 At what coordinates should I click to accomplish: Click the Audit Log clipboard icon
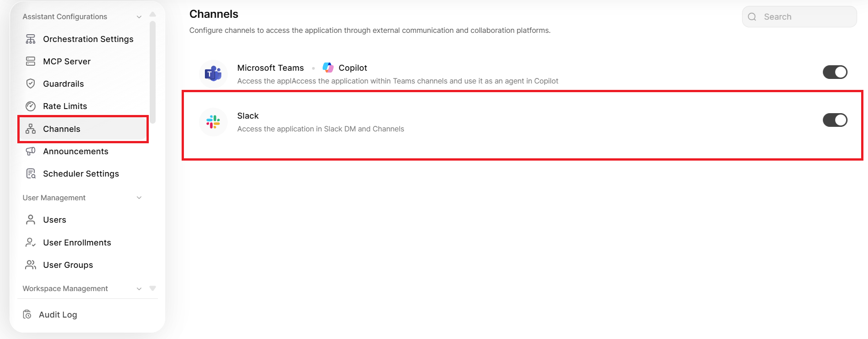pyautogui.click(x=27, y=315)
